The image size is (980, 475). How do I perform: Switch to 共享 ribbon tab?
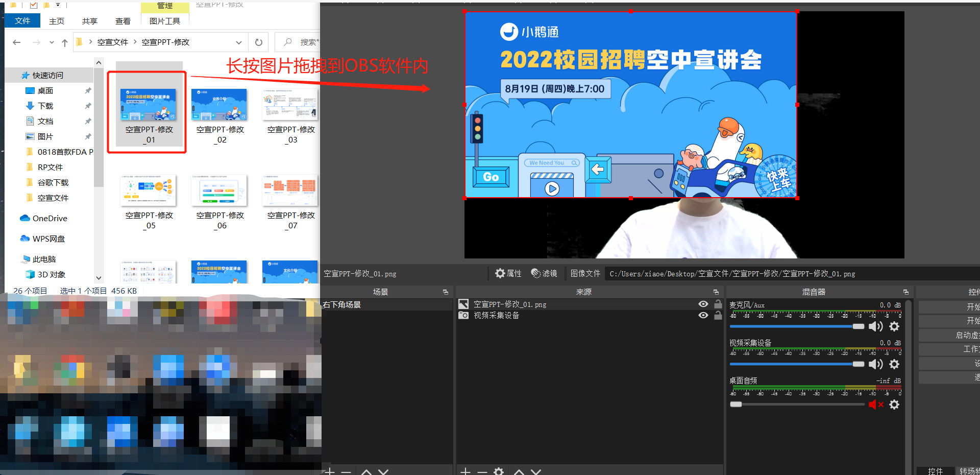(90, 21)
